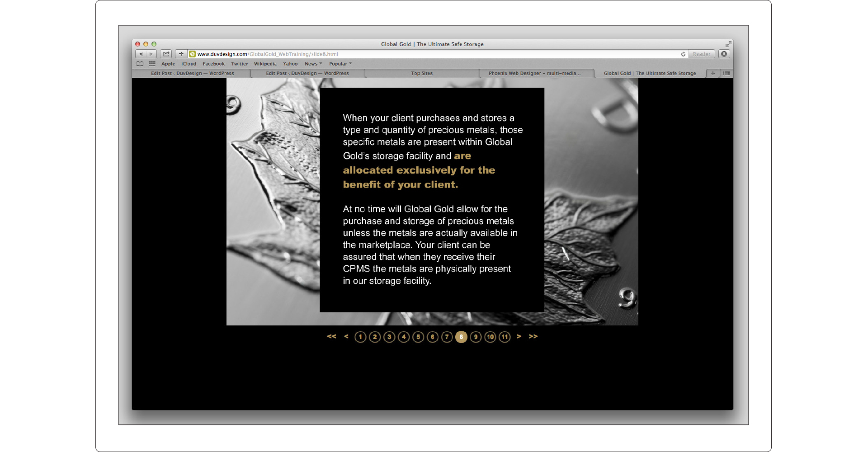Open the Wikipedia bookmark
This screenshot has height=452, width=868.
pos(265,64)
